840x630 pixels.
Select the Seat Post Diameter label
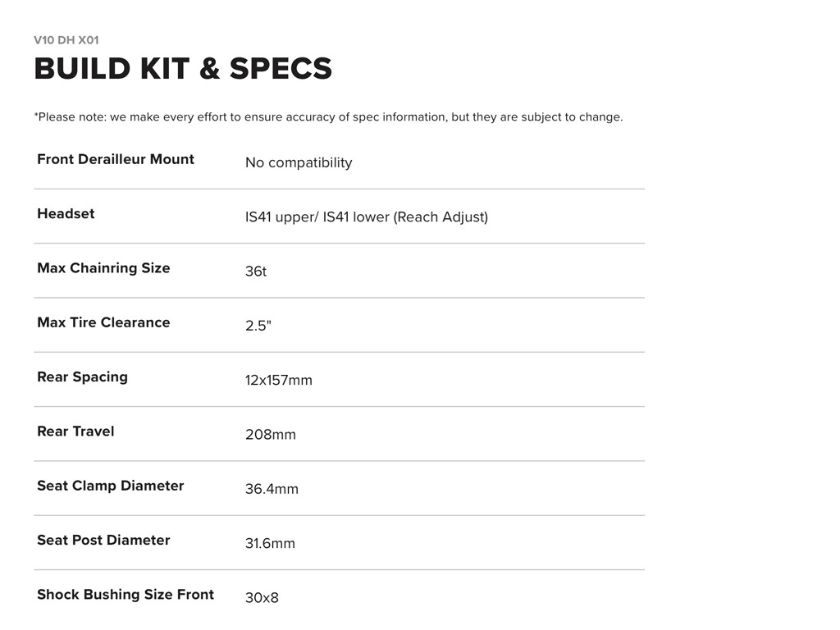103,540
